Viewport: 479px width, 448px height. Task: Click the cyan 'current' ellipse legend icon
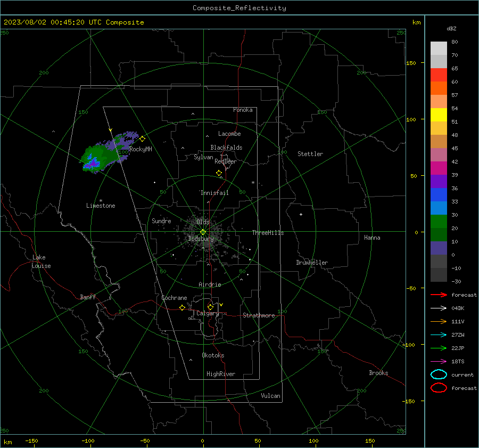pos(439,374)
